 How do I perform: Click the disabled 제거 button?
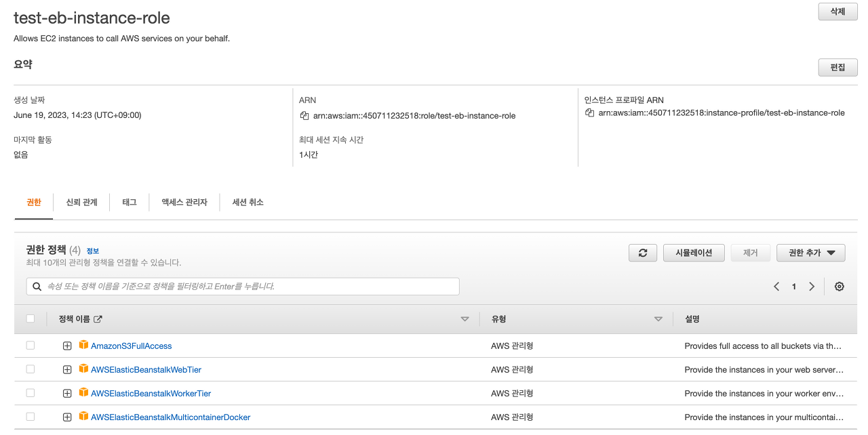(750, 253)
